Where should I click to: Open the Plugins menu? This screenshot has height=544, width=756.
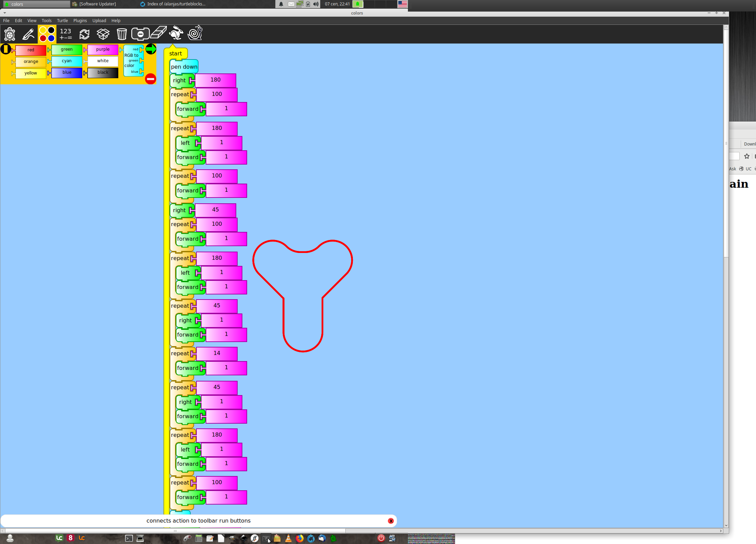[x=80, y=21]
